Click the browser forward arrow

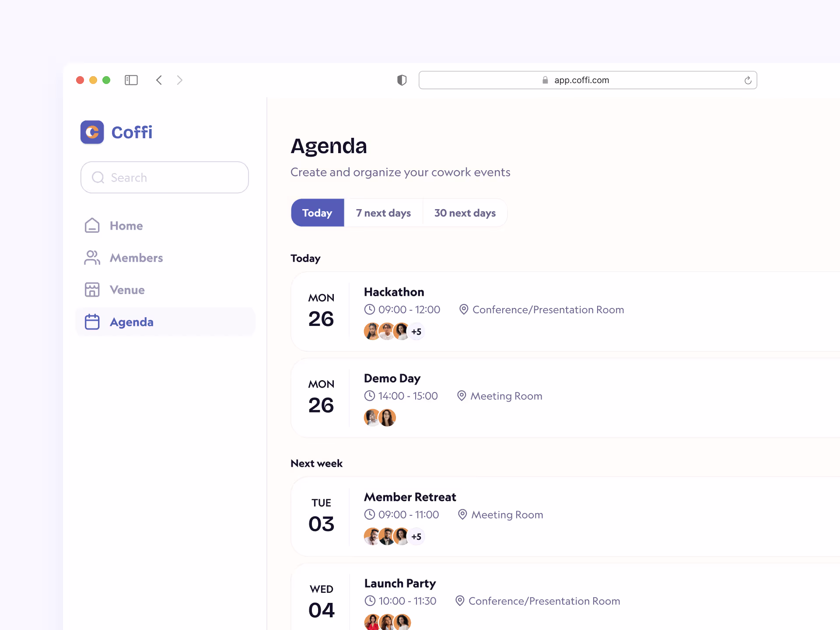point(179,80)
